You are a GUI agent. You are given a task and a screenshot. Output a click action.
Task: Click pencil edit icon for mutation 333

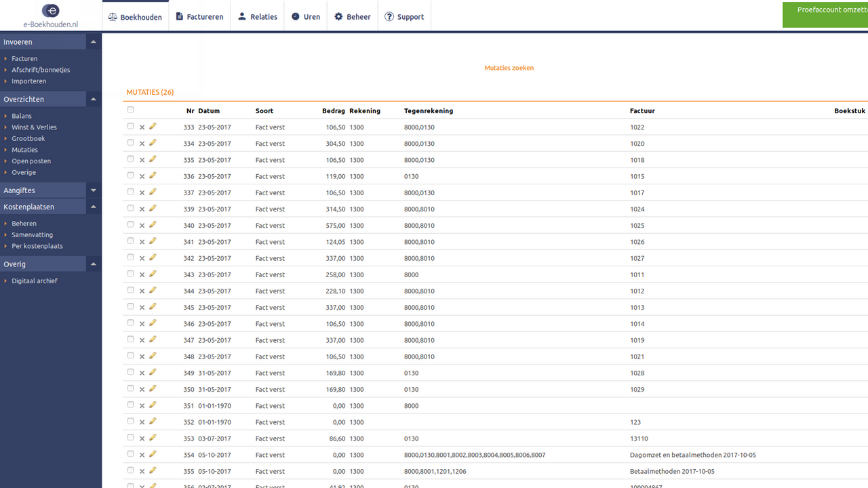pyautogui.click(x=153, y=126)
